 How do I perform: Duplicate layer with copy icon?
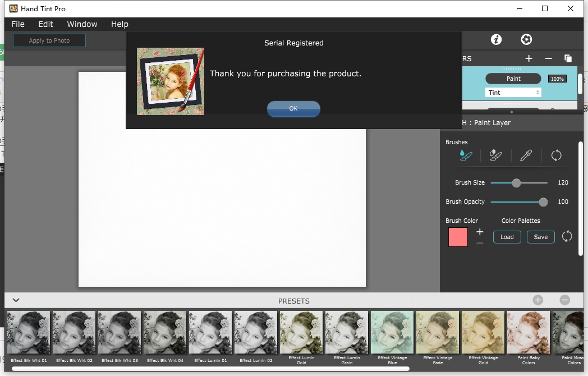(568, 58)
